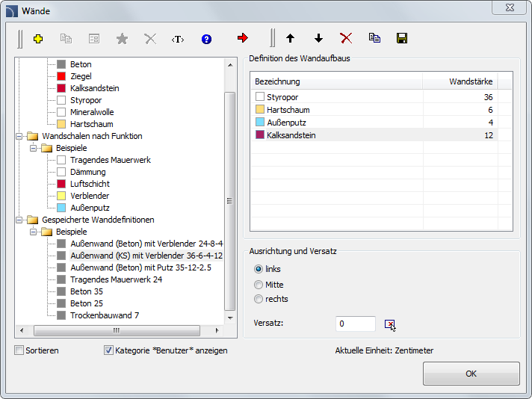Click the Bezeichnung column header
The height and width of the screenshot is (399, 532).
336,81
